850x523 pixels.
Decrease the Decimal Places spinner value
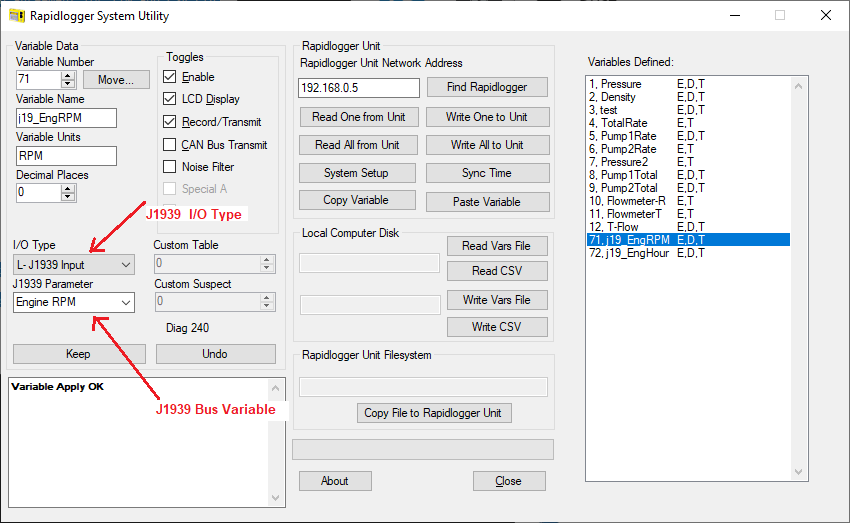click(68, 198)
